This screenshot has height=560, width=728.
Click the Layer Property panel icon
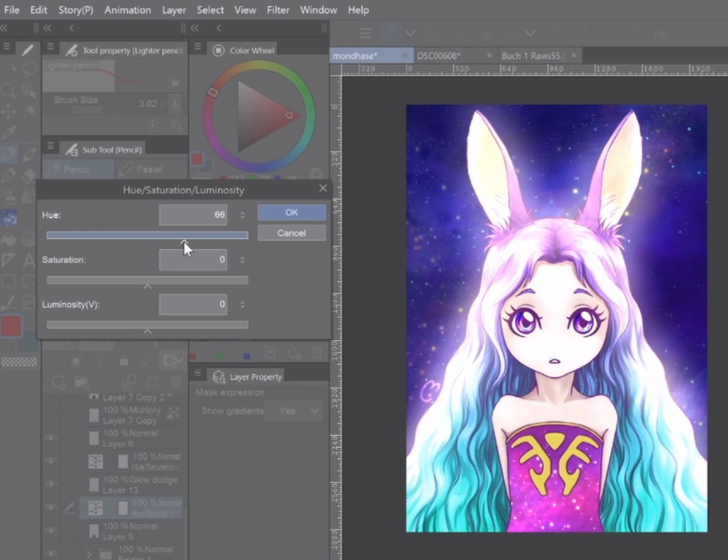pyautogui.click(x=219, y=377)
